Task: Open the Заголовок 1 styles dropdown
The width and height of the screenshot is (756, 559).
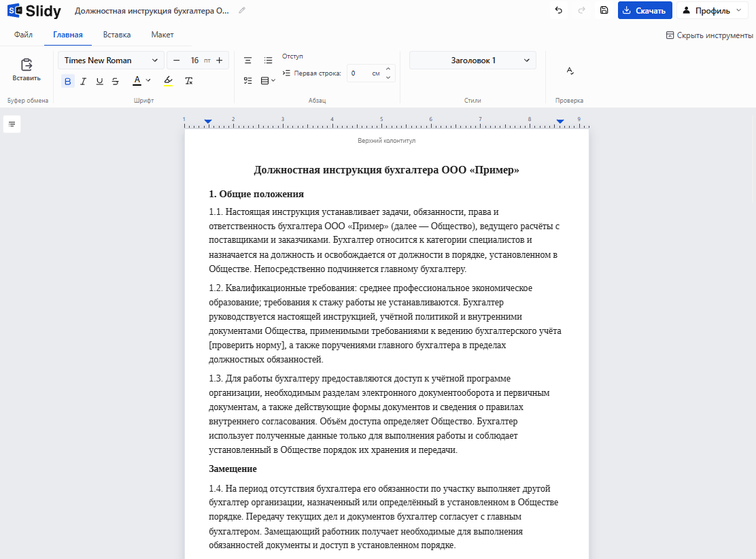Action: tap(472, 61)
